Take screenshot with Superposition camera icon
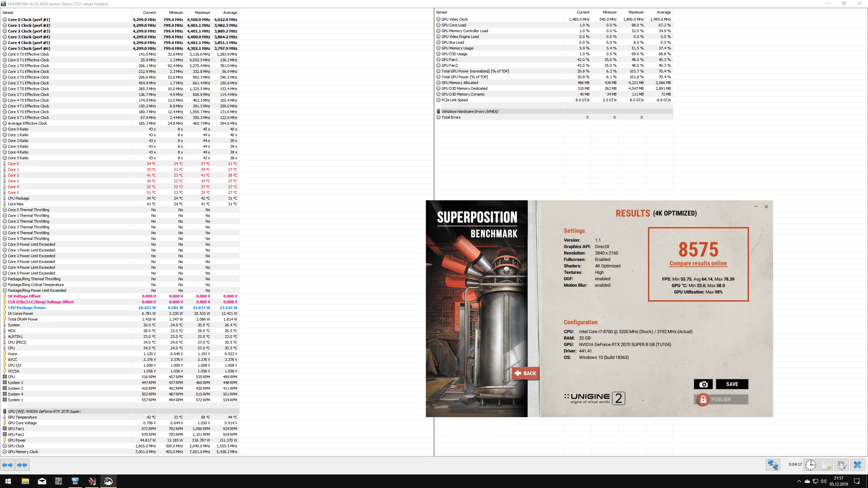This screenshot has width=868, height=488. pos(703,384)
